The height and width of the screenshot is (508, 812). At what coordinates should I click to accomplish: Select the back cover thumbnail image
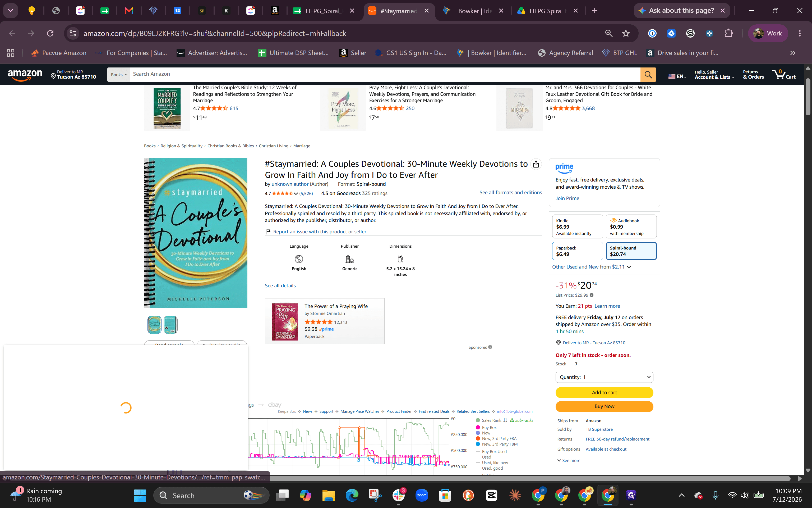coord(170,325)
